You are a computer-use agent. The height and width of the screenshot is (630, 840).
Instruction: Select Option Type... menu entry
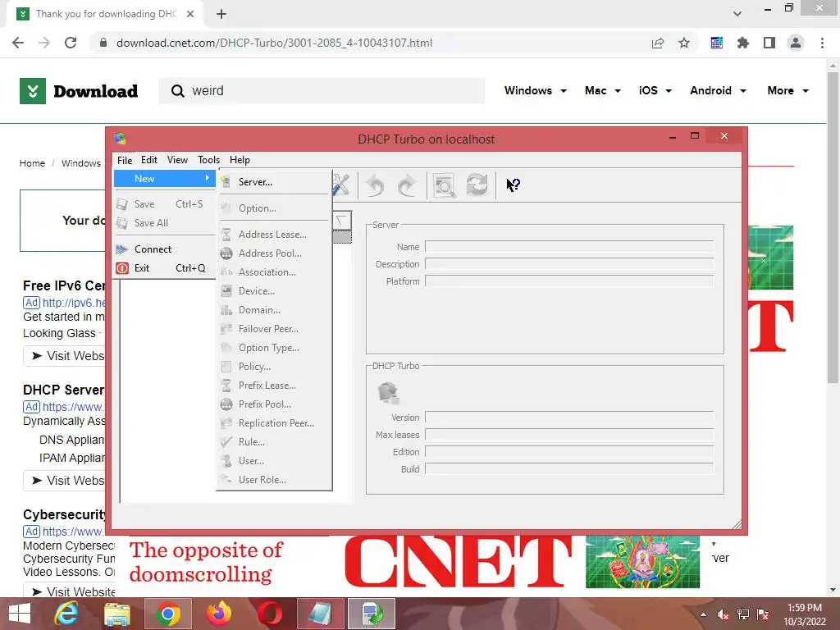(x=274, y=348)
